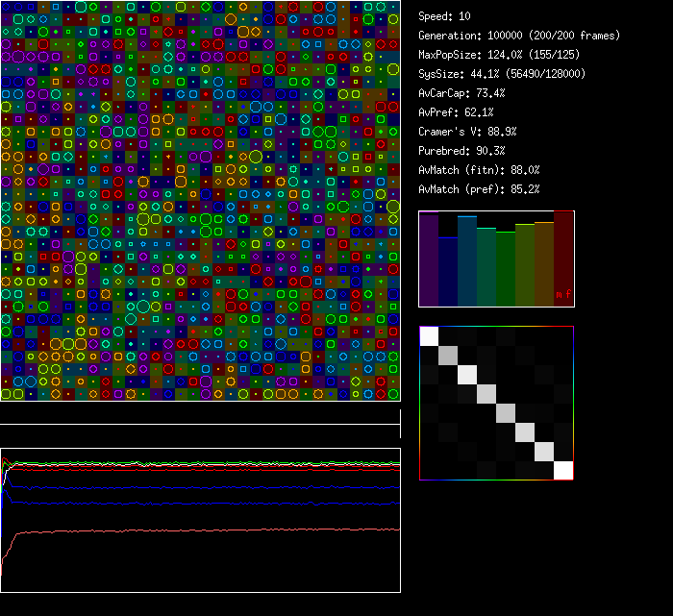673x616 pixels.
Task: Select the MaxPopSize: 124.0% statistic
Action: coord(492,55)
